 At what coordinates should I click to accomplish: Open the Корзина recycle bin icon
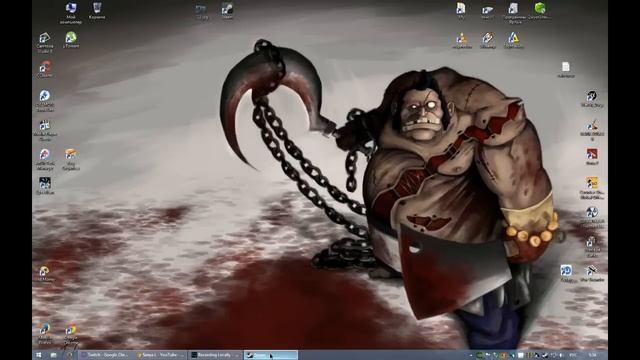coord(97,11)
